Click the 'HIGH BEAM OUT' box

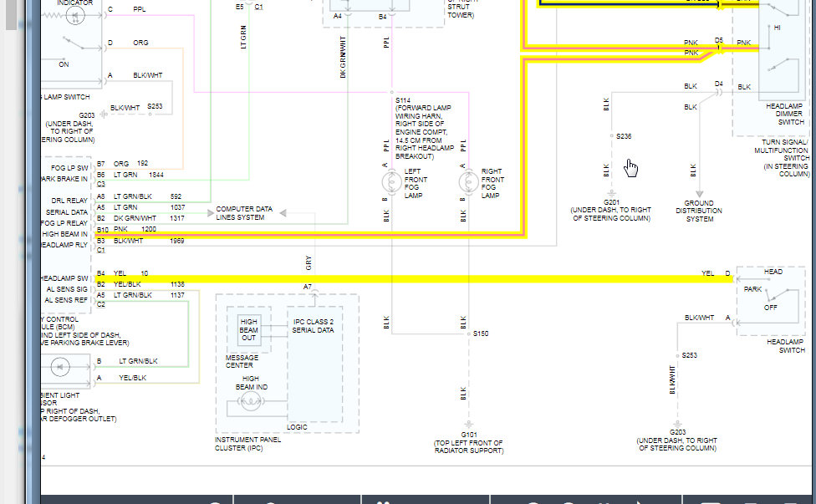(x=249, y=330)
